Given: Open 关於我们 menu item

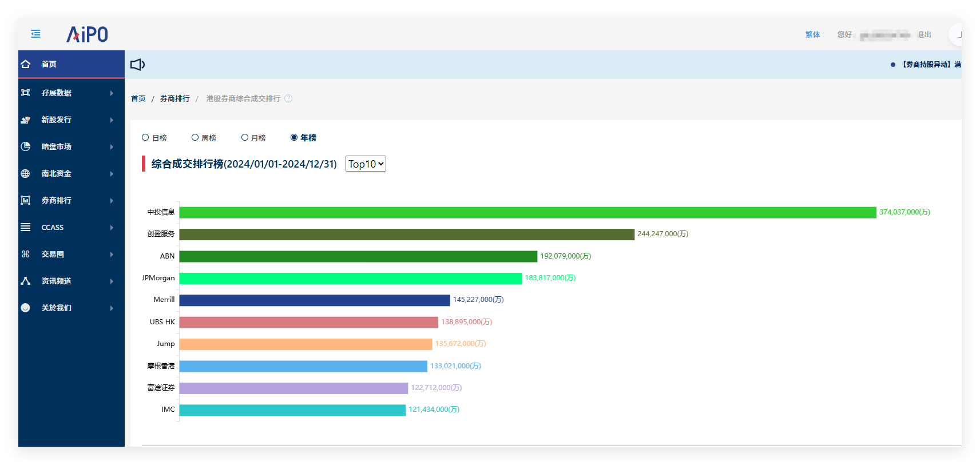Looking at the screenshot, I should [x=72, y=308].
